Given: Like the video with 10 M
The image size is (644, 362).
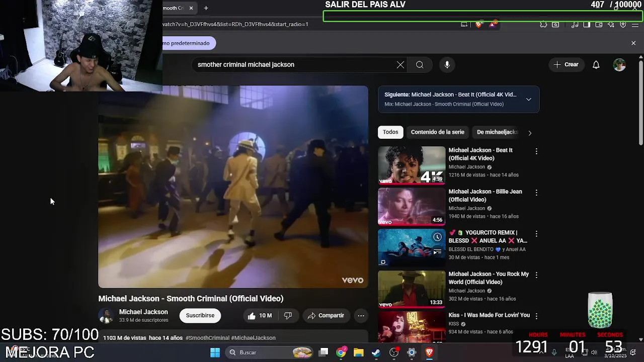Looking at the screenshot, I should (x=260, y=315).
